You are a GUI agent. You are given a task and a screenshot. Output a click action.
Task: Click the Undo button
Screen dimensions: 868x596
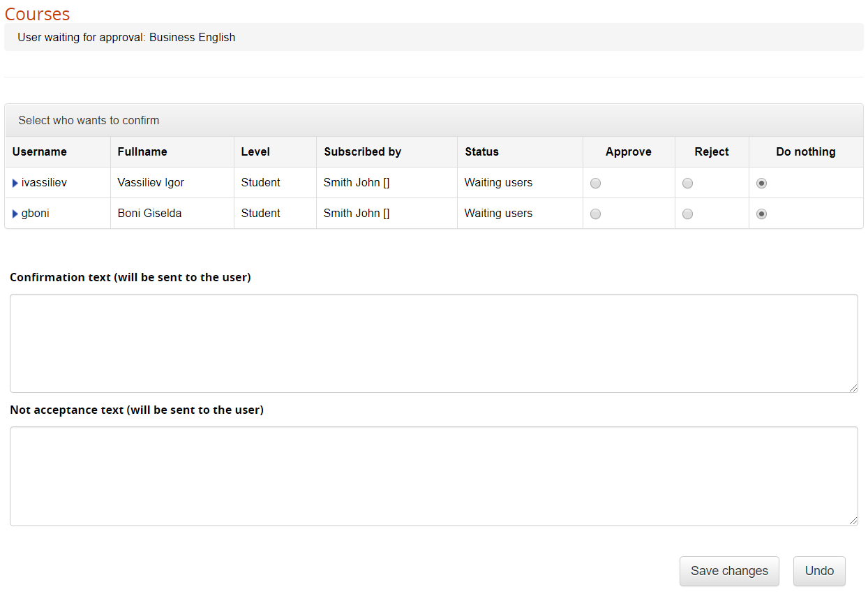[x=818, y=571]
